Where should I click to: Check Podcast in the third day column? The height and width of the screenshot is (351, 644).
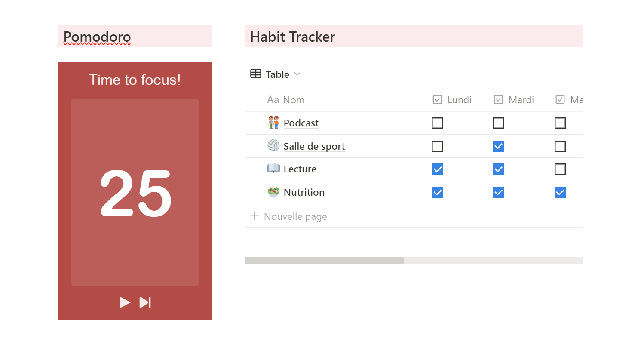(x=560, y=123)
